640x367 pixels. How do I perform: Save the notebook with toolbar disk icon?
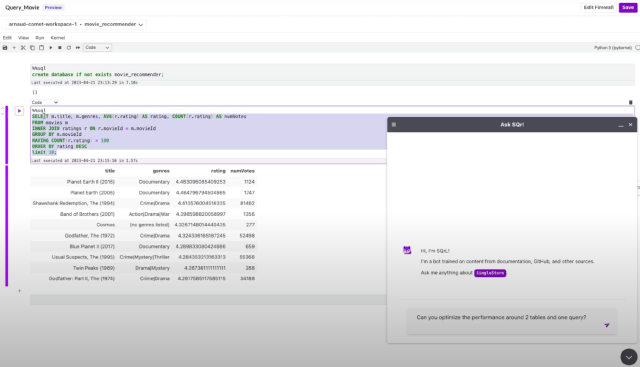point(5,48)
